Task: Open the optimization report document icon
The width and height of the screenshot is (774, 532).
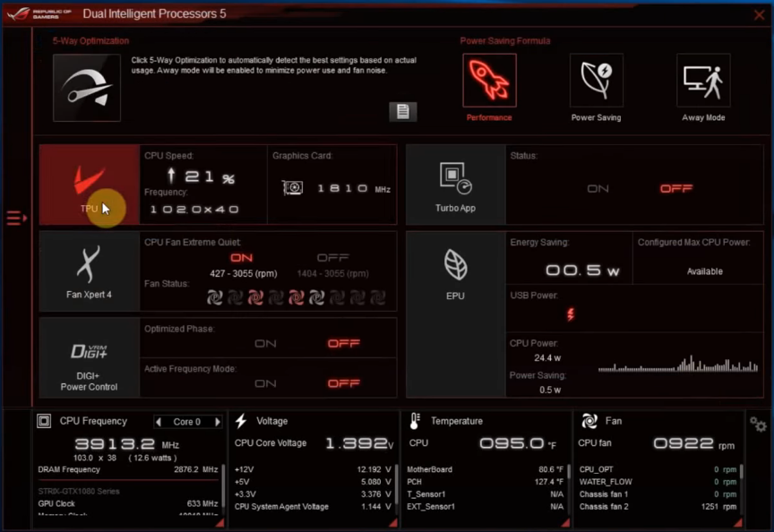Action: (x=403, y=112)
